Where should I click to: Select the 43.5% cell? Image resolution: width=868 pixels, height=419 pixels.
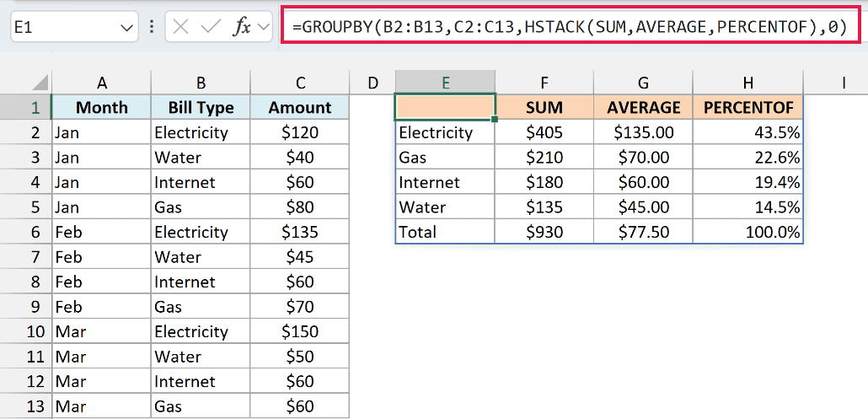[747, 132]
